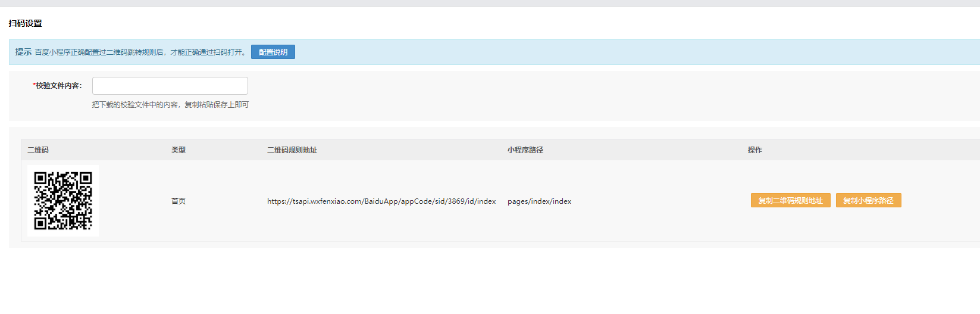Open the 配置说明 configuration guide
The width and height of the screenshot is (980, 314).
coord(273,52)
